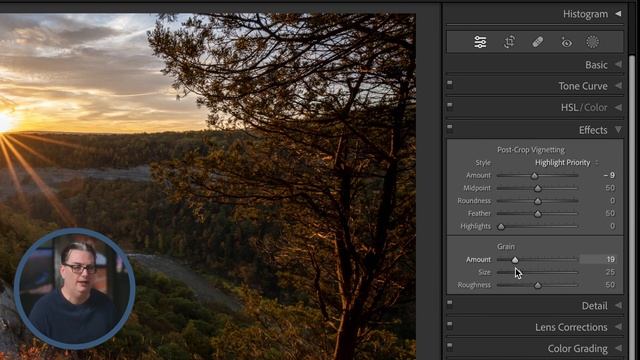This screenshot has width=640, height=360.
Task: Open the Highlight Priority style dropdown
Action: (x=567, y=162)
